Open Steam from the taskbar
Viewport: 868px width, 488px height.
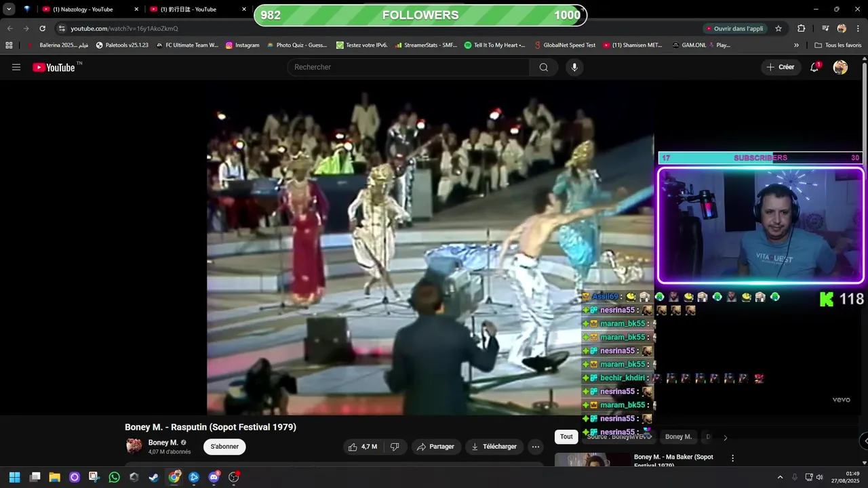(154, 477)
